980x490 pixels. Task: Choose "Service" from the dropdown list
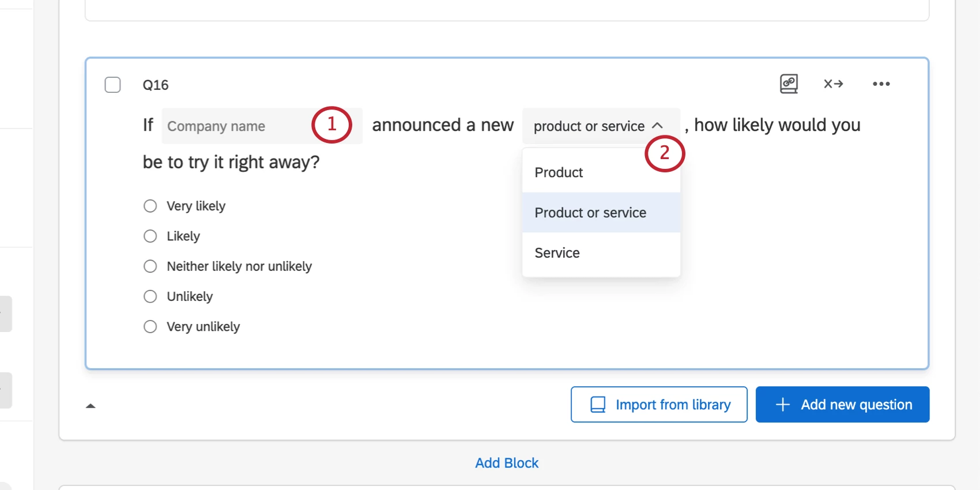click(557, 253)
